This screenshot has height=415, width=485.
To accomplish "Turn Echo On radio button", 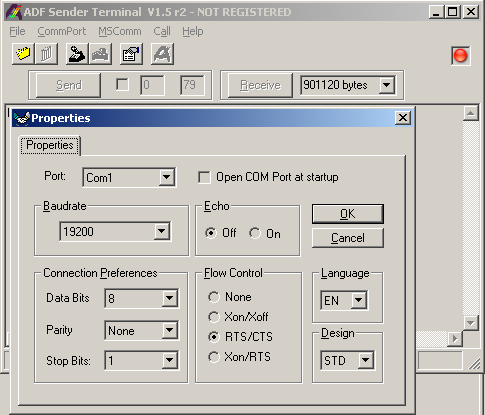I will (x=255, y=233).
